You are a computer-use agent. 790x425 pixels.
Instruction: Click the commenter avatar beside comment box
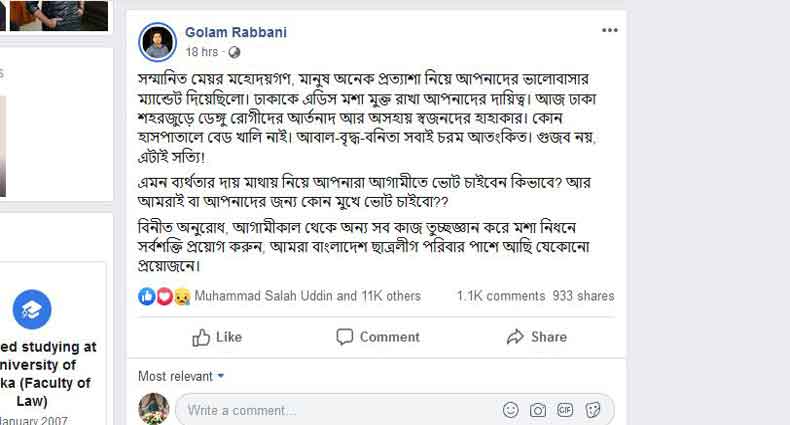click(x=153, y=409)
